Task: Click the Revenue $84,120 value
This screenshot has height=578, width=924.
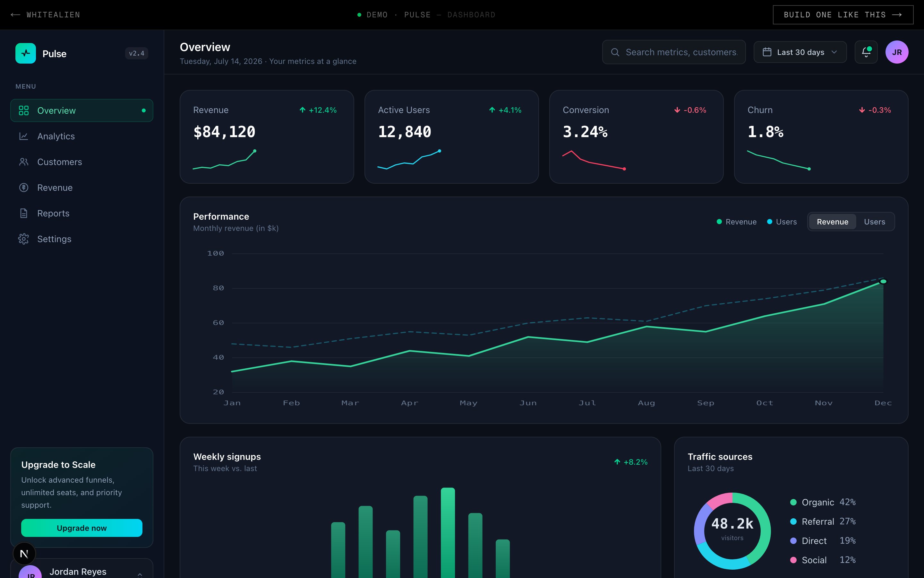Action: pos(224,132)
